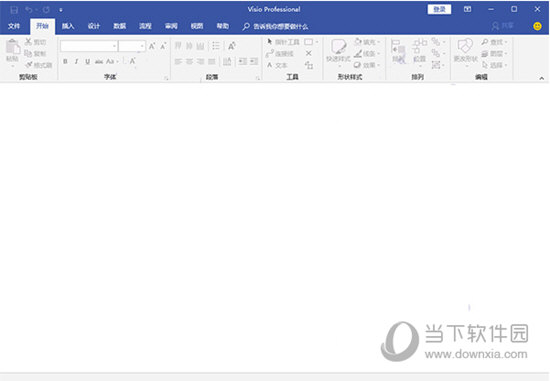Click the Increase Font Size icon
The height and width of the screenshot is (381, 550).
click(x=152, y=46)
